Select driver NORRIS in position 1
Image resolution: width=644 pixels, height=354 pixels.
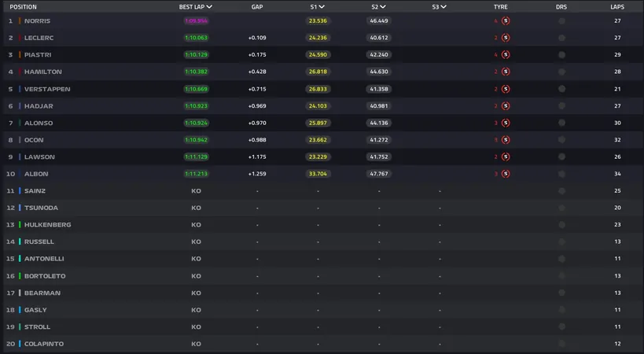coord(37,21)
